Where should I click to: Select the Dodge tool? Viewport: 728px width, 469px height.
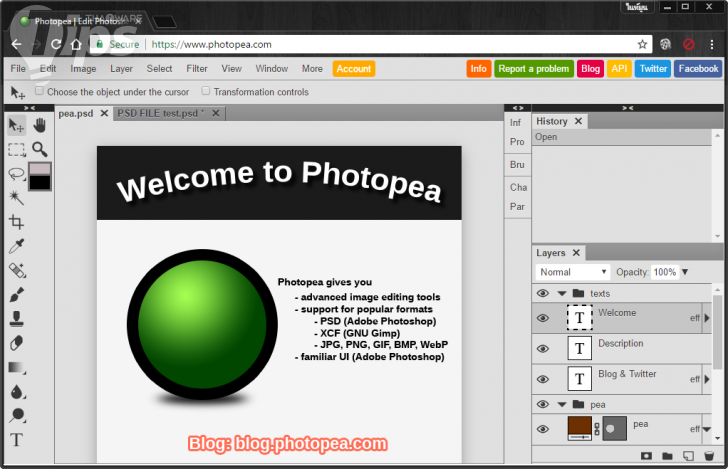pos(17,415)
